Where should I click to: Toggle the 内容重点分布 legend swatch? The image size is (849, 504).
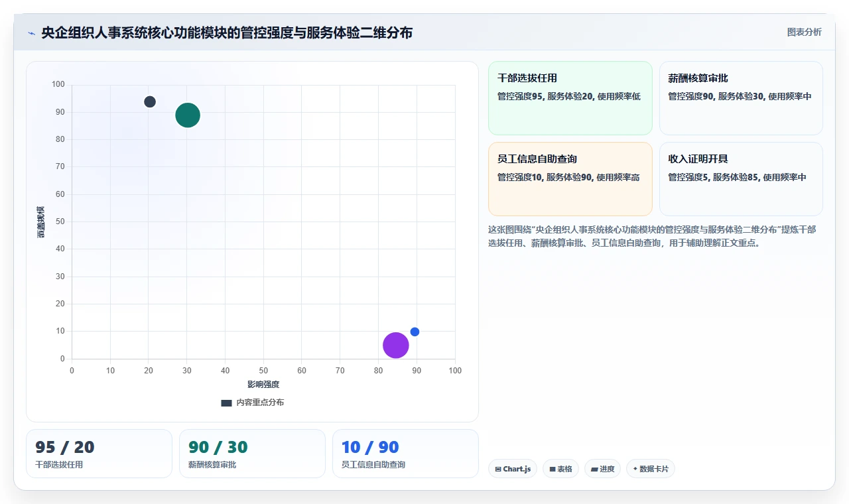point(226,403)
